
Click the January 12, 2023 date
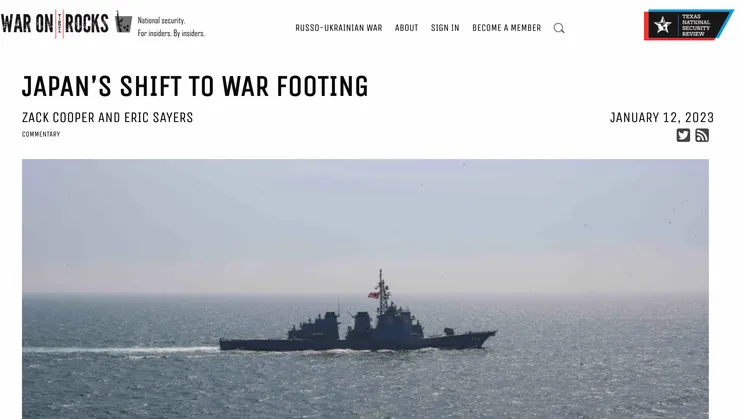(662, 117)
